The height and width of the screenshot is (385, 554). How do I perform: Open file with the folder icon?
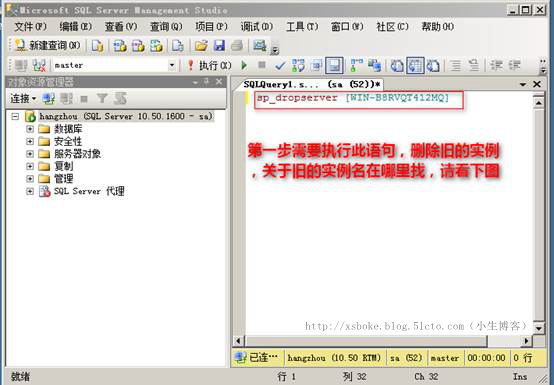pos(201,46)
